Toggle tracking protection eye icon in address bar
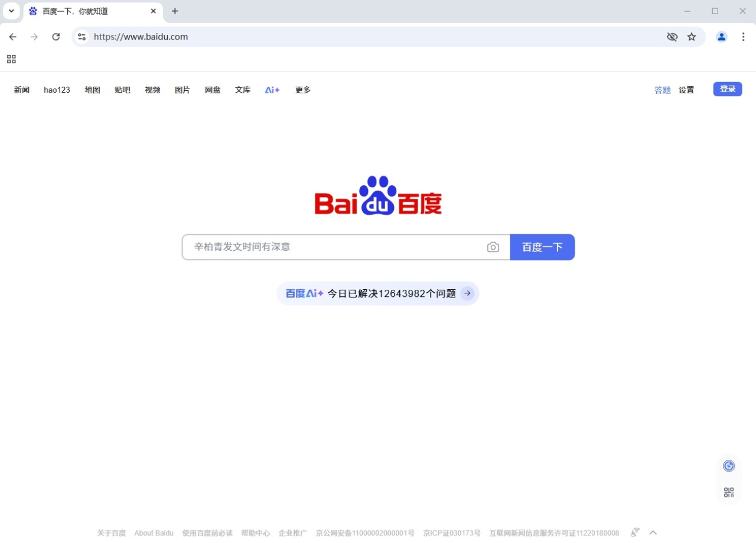This screenshot has height=543, width=756. (x=672, y=37)
